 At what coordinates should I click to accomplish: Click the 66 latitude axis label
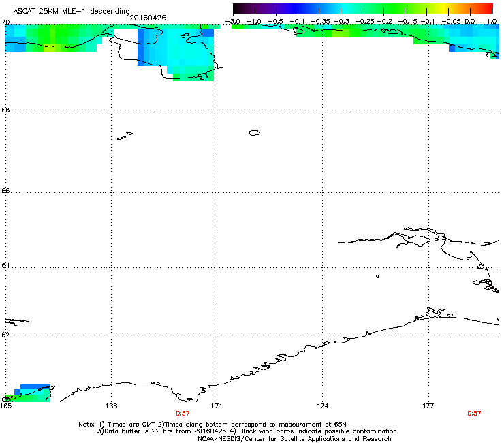(x=5, y=190)
